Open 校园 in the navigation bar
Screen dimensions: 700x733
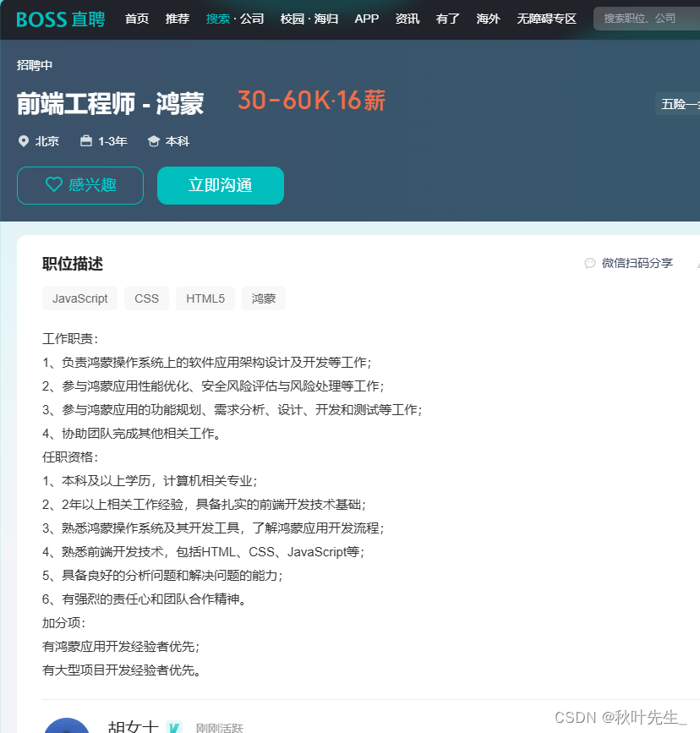coord(293,19)
